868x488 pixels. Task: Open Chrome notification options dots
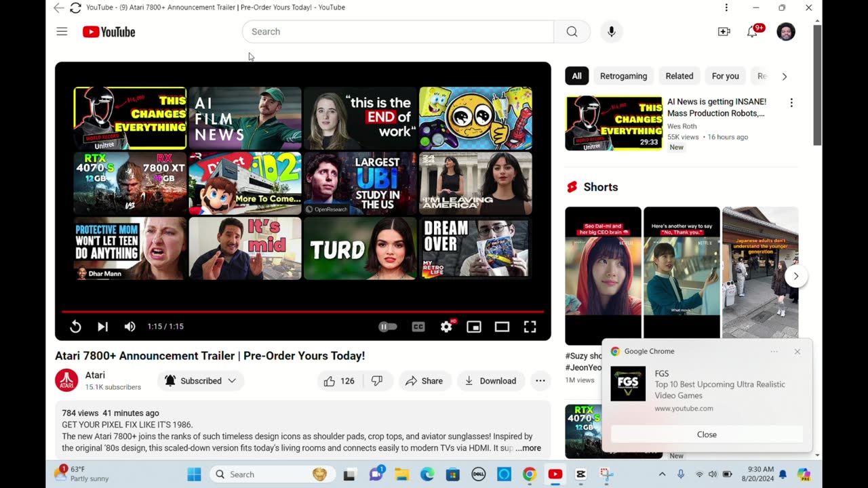(774, 351)
